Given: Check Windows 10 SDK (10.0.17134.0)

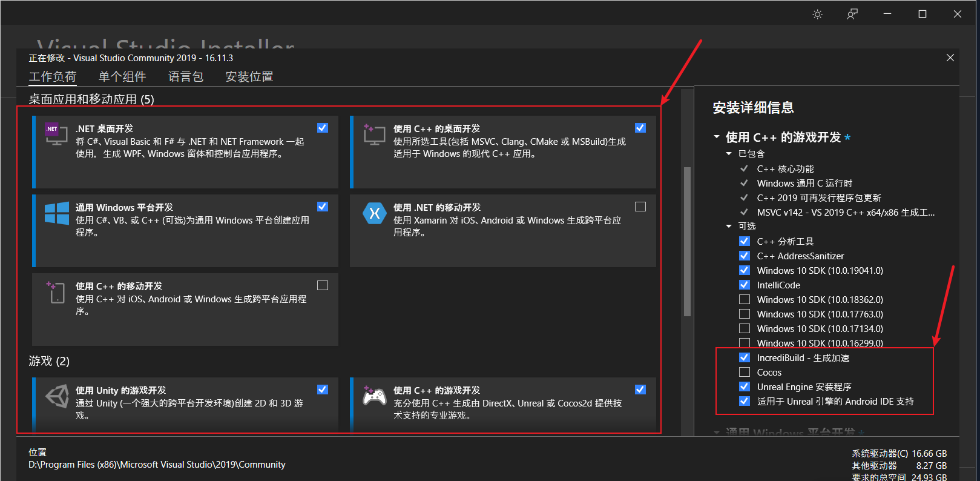Looking at the screenshot, I should coord(745,328).
